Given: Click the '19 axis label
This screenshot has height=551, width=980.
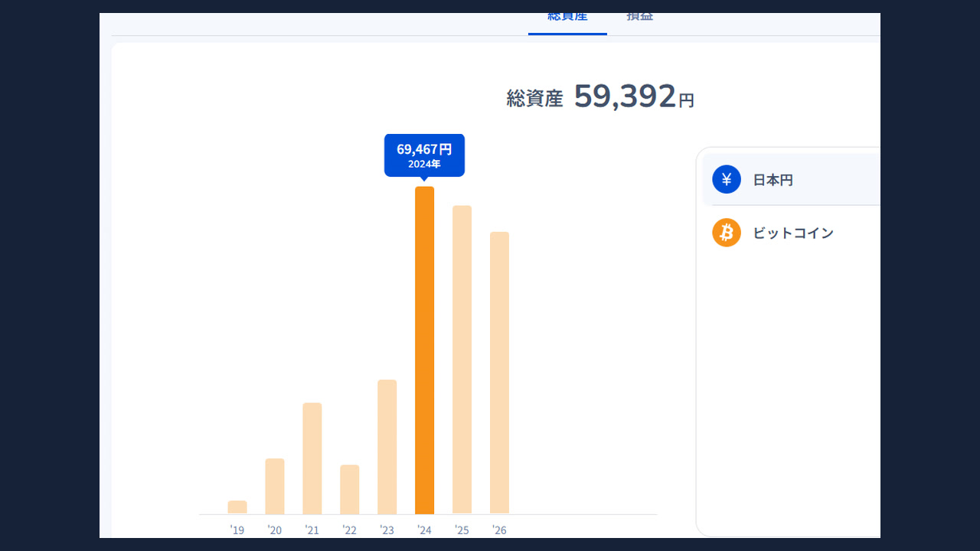Looking at the screenshot, I should tap(237, 530).
